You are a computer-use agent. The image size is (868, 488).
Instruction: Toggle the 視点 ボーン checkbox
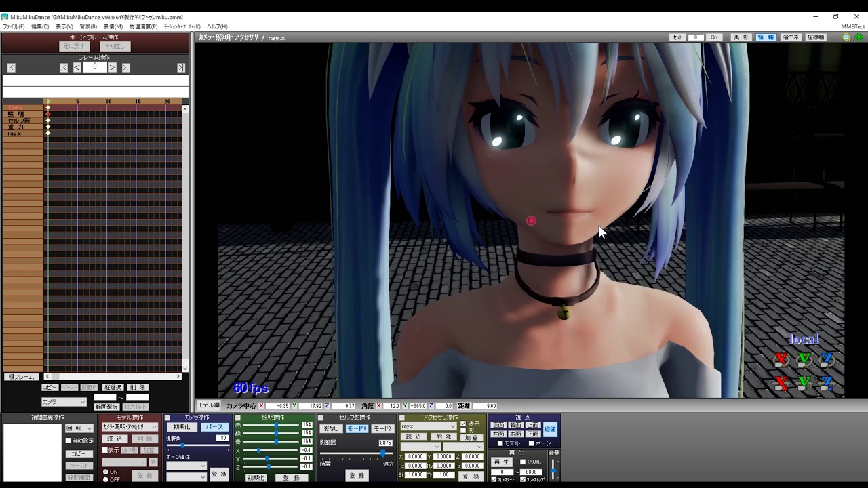531,443
